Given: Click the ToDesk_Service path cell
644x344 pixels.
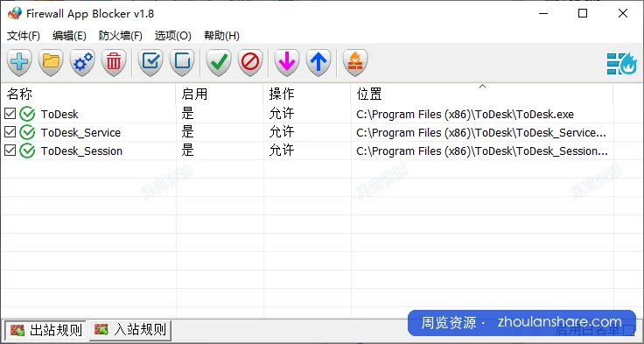Looking at the screenshot, I should point(481,133).
